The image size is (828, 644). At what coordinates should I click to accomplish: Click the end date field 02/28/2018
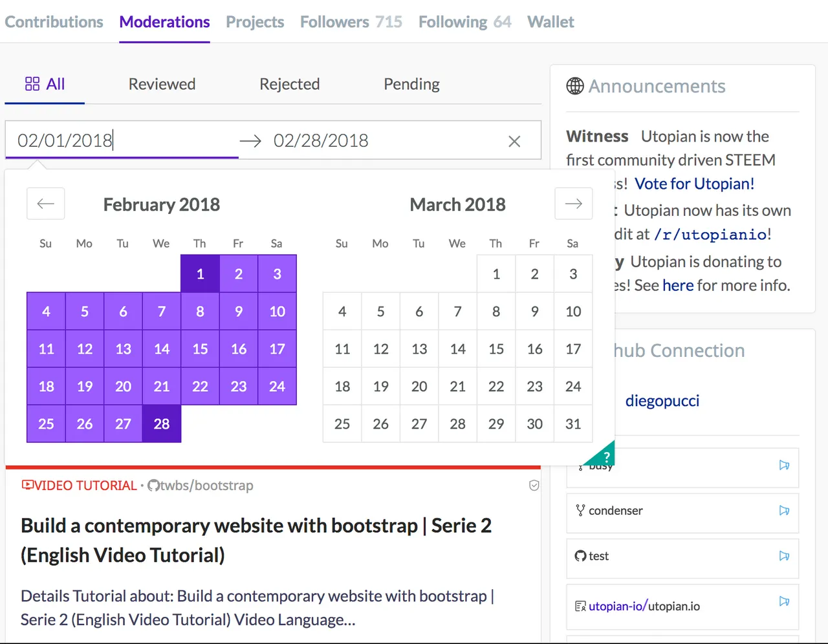[x=382, y=140]
